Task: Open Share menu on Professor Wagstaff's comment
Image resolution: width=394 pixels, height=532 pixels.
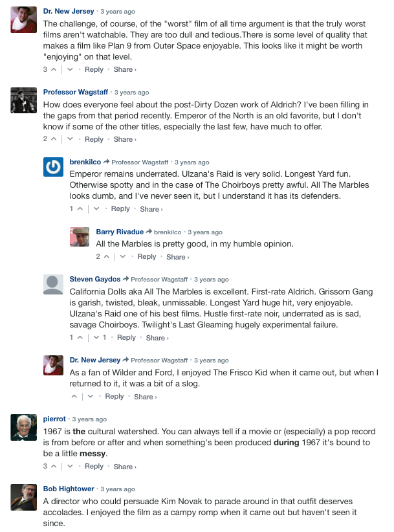Action: (x=124, y=139)
